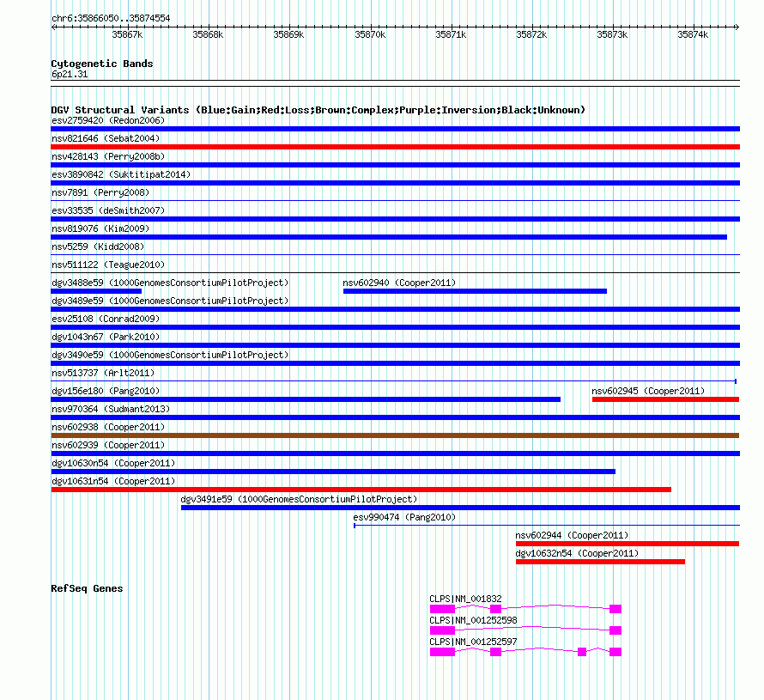This screenshot has height=700, width=764.
Task: Click the nsv602938 (Cooper2011) label
Action: coord(108,427)
